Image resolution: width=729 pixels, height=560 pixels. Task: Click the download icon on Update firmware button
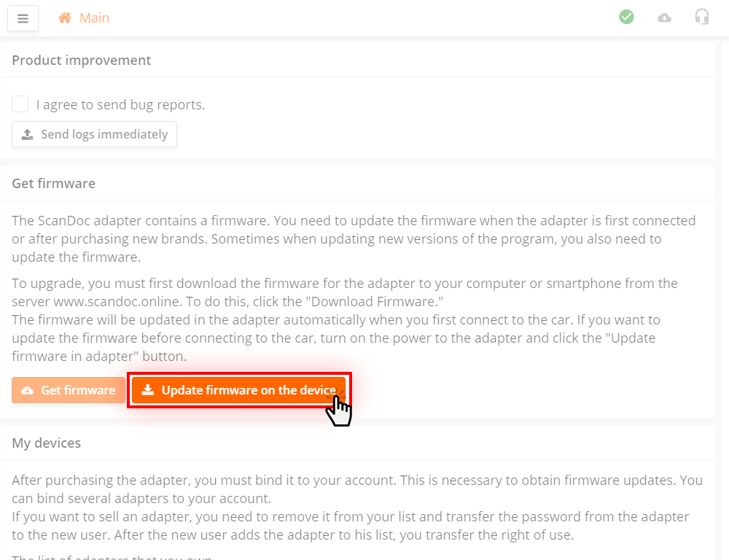coord(148,390)
